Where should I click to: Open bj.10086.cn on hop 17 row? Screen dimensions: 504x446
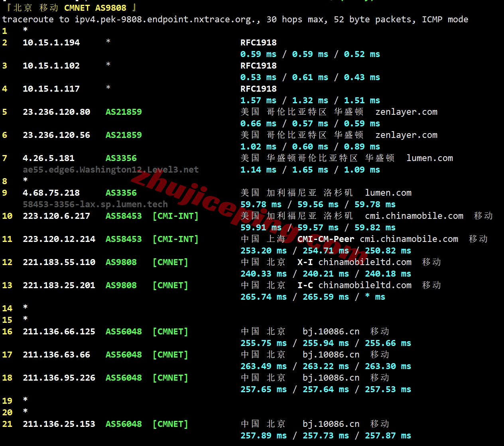[331, 355]
